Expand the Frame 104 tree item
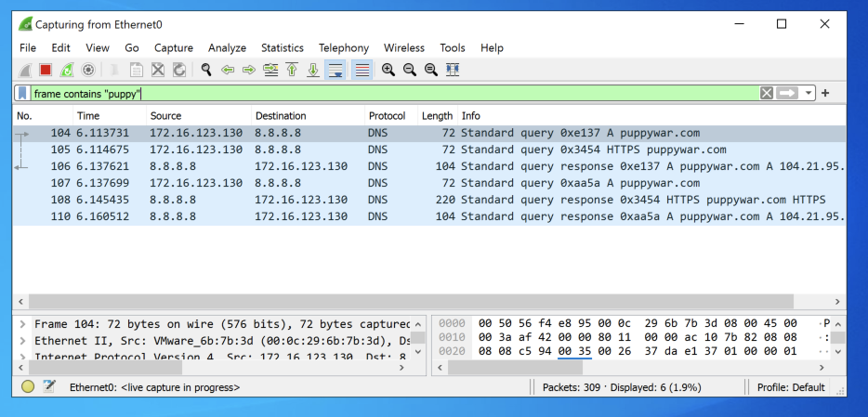This screenshot has height=417, width=868. point(22,324)
